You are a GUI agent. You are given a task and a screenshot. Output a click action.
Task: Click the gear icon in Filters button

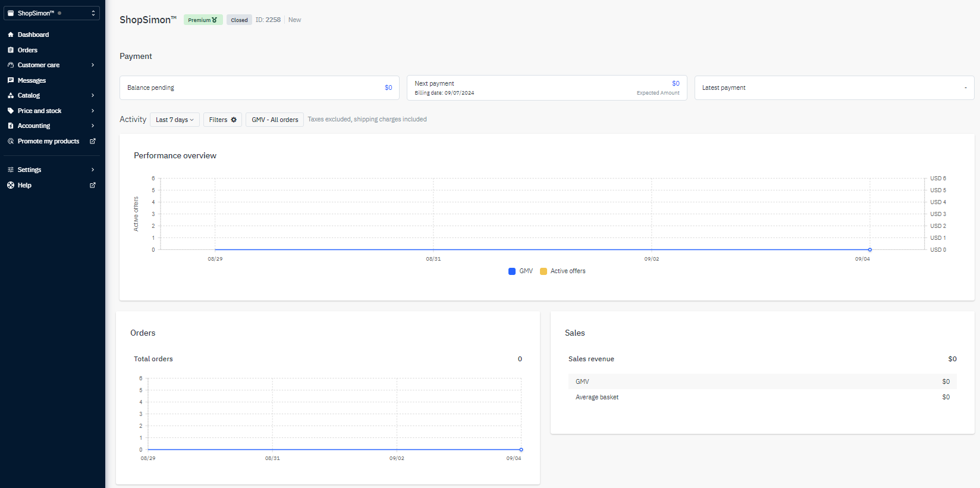[234, 120]
